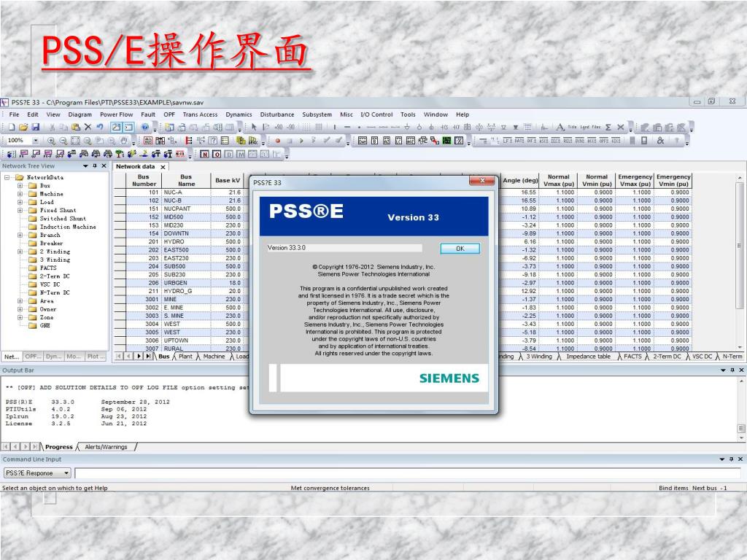Screen dimensions: 747x560
Task: Toggle auto-hide pin on Output Bar
Action: pos(732,370)
